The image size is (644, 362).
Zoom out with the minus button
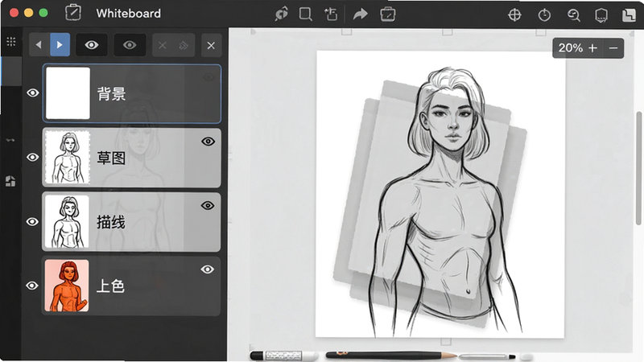(613, 48)
